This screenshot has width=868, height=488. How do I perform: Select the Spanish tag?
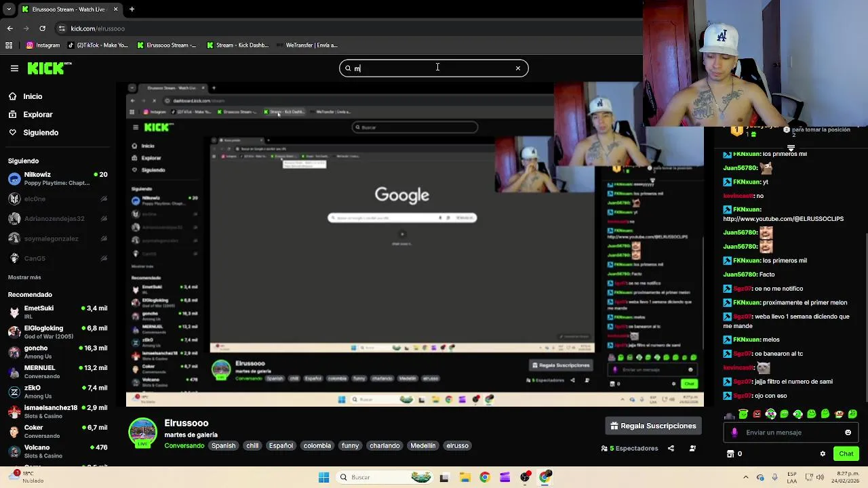pyautogui.click(x=223, y=446)
